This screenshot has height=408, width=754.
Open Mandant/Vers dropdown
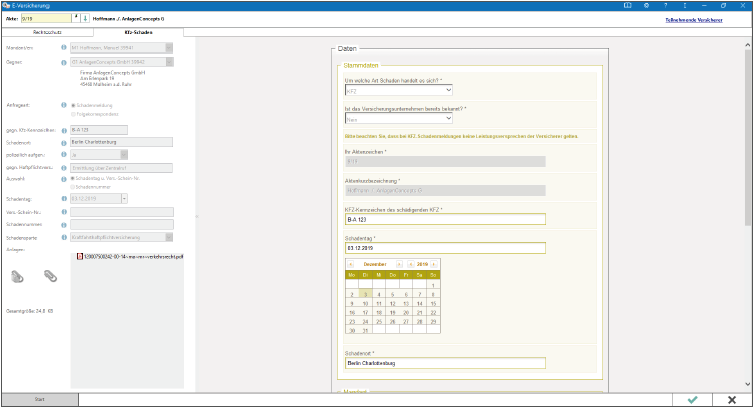pos(169,48)
